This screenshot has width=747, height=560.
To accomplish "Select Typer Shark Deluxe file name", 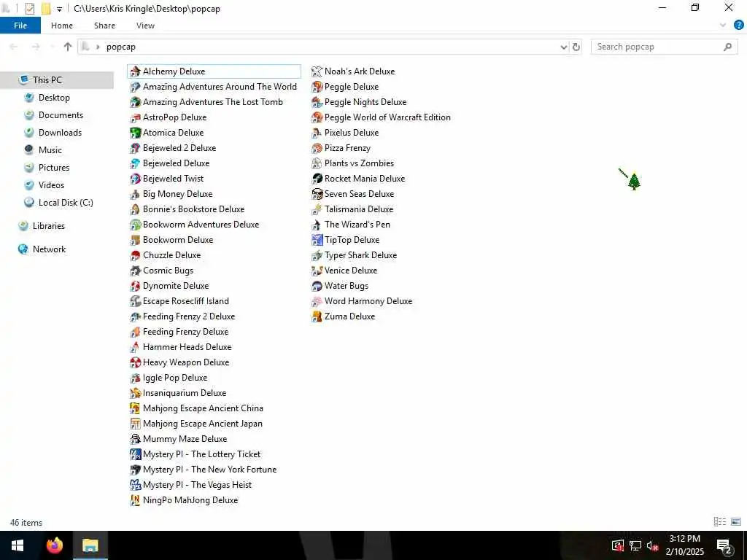I will [x=360, y=255].
